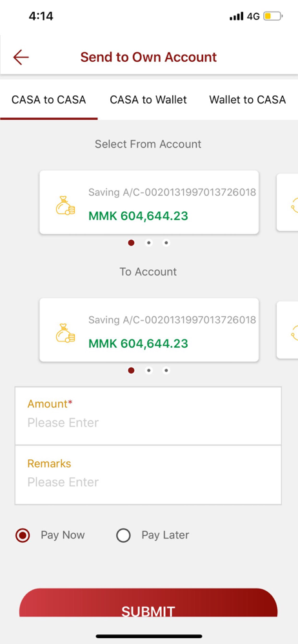
Task: Tap the back arrow icon
Action: click(x=21, y=57)
